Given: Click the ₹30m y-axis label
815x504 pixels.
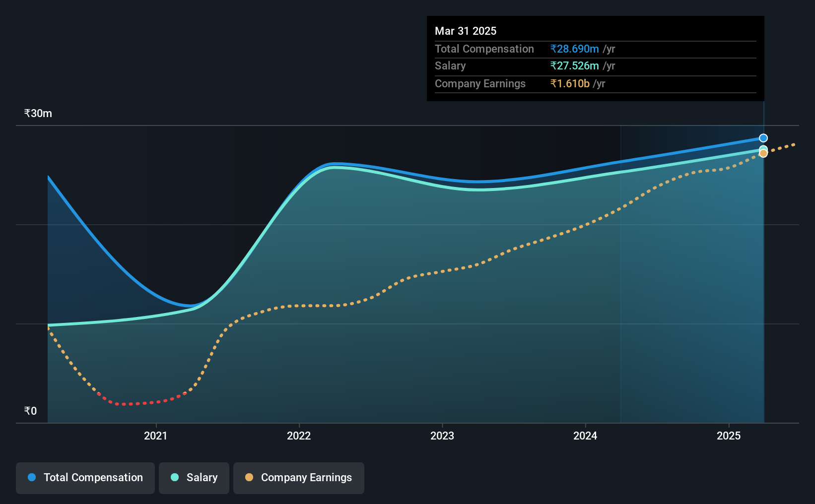Looking at the screenshot, I should [38, 113].
